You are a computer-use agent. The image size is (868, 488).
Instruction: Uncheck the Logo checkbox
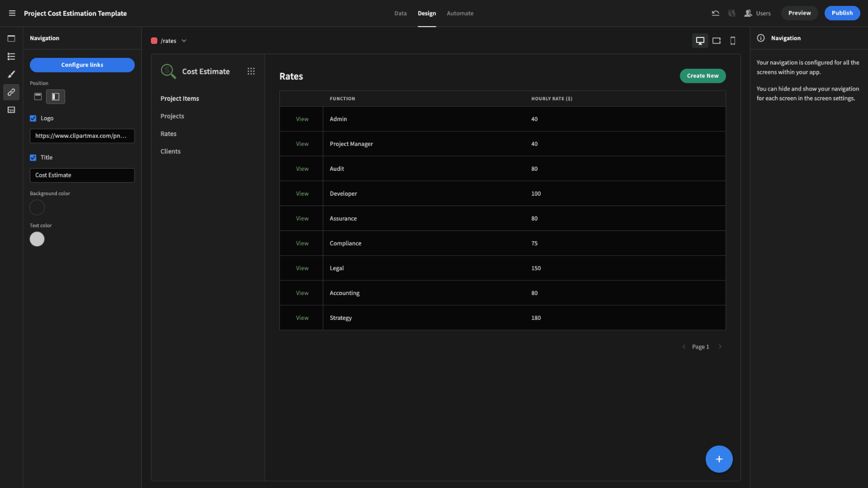33,118
